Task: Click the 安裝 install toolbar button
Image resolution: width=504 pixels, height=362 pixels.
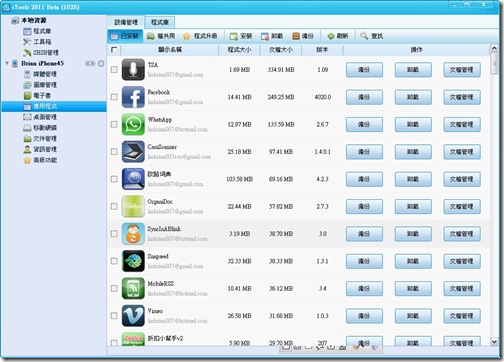Action: [241, 36]
